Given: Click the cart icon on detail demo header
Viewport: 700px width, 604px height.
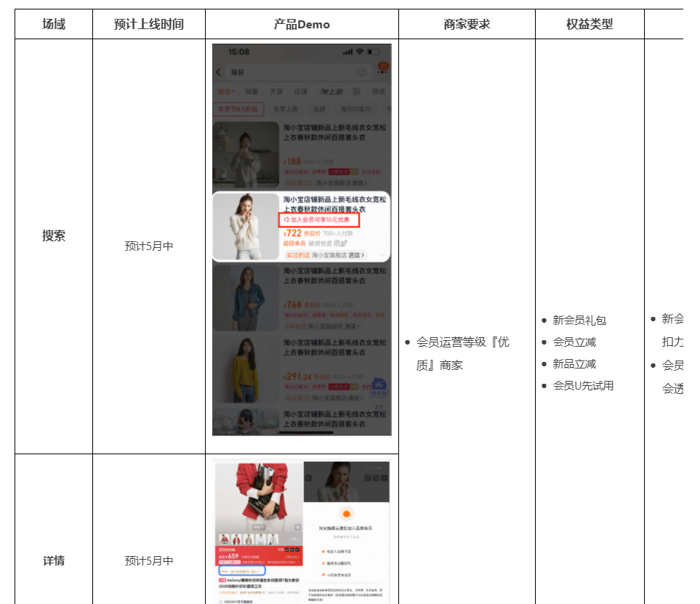Looking at the screenshot, I should pos(376,478).
